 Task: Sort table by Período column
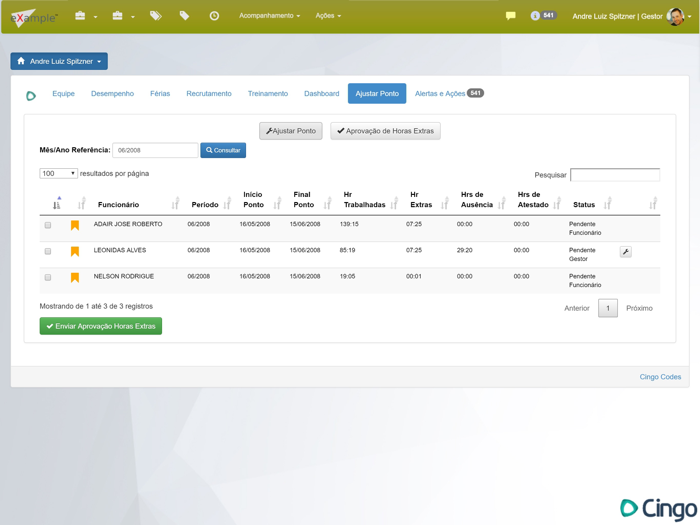pyautogui.click(x=227, y=203)
